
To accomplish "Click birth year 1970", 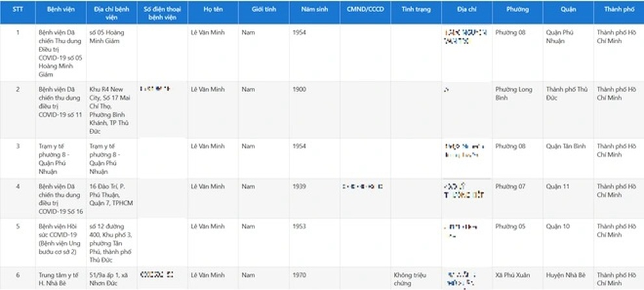I will 299,275.
